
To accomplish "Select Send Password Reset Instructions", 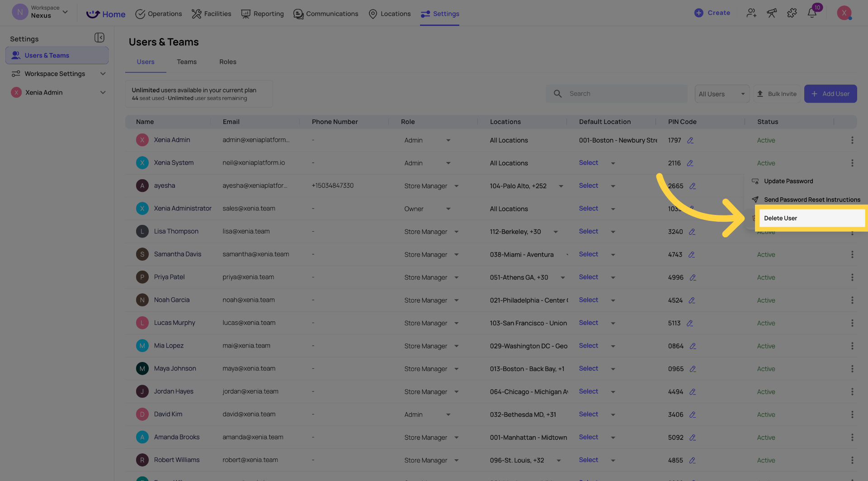I will coord(812,200).
